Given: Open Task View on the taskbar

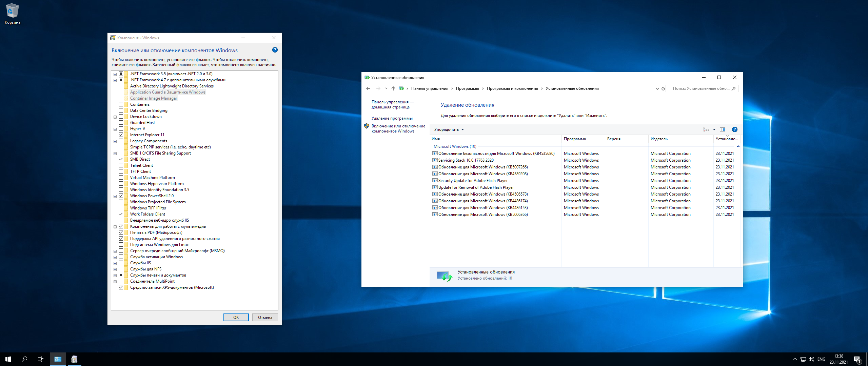Looking at the screenshot, I should tap(41, 359).
